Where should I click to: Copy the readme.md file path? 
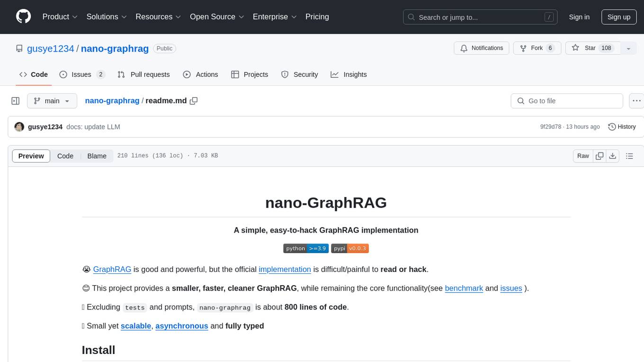tap(194, 101)
